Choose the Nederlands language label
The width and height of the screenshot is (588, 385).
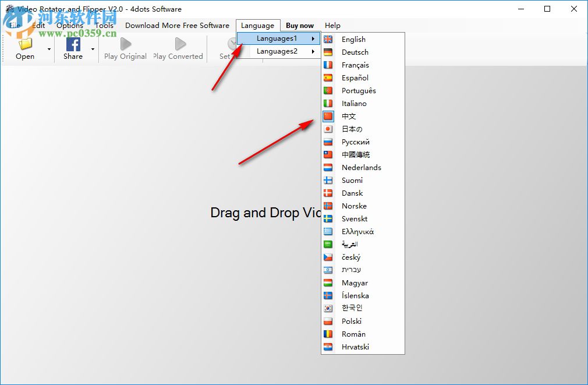pos(362,167)
